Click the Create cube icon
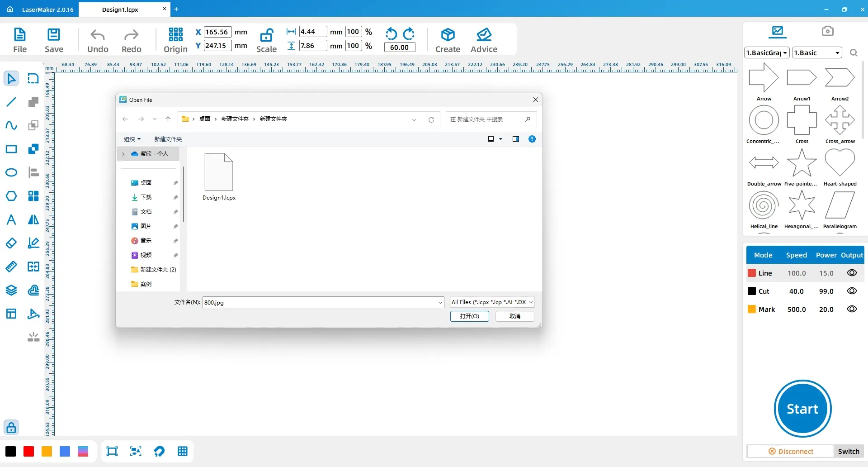The image size is (868, 467). [x=448, y=34]
